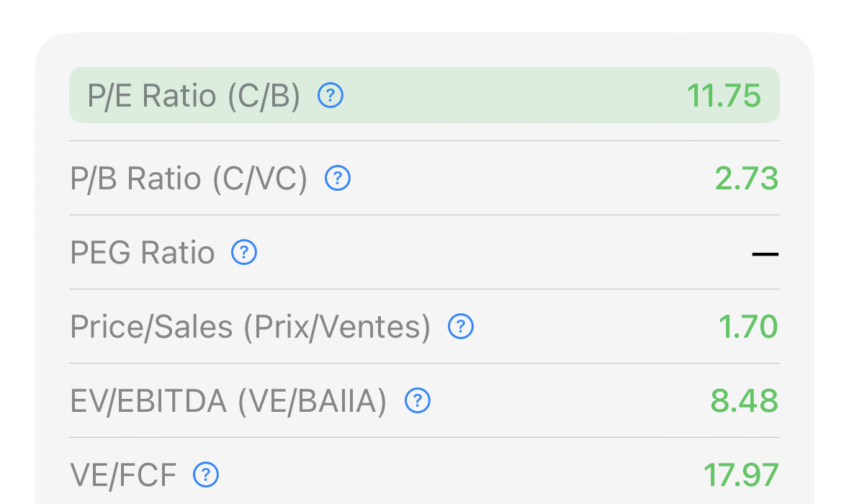Click the P/B Ratio (C/VC) label text
This screenshot has width=849, height=504.
tap(189, 179)
